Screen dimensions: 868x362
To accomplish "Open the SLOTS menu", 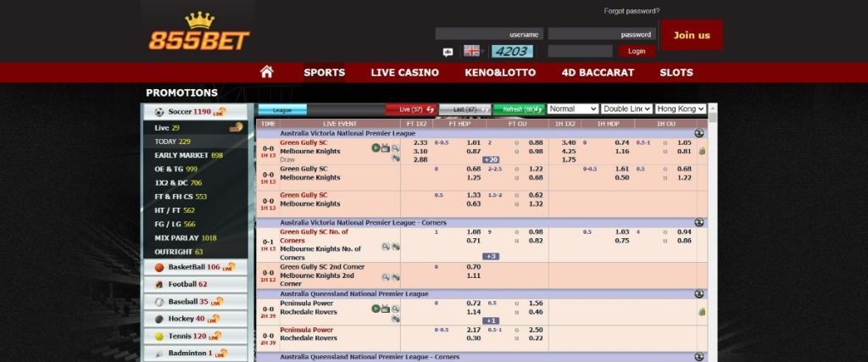I will point(676,73).
